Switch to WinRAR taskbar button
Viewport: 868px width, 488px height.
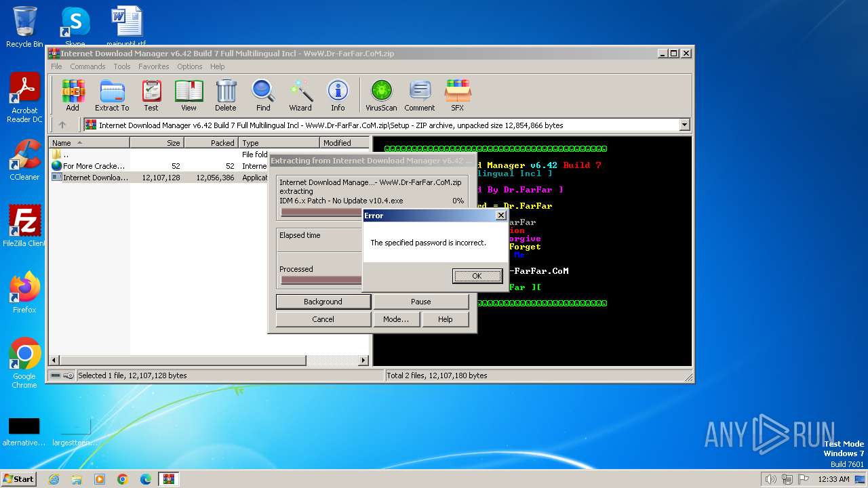click(169, 479)
